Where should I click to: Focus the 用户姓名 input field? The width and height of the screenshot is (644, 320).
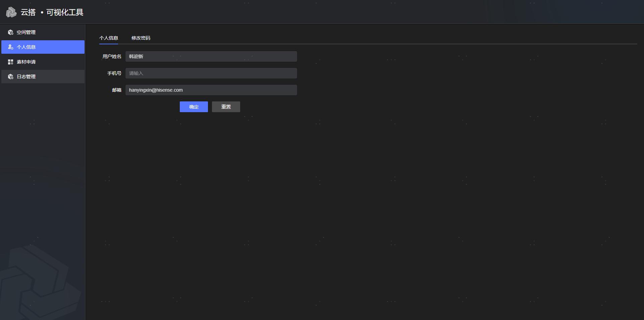click(211, 56)
